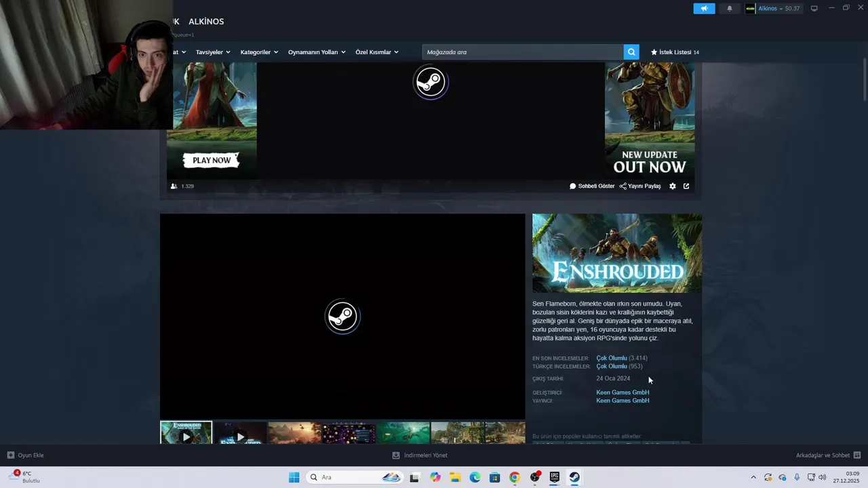Expand the Tavsiyeler menu
868x488 pixels.
(x=213, y=52)
